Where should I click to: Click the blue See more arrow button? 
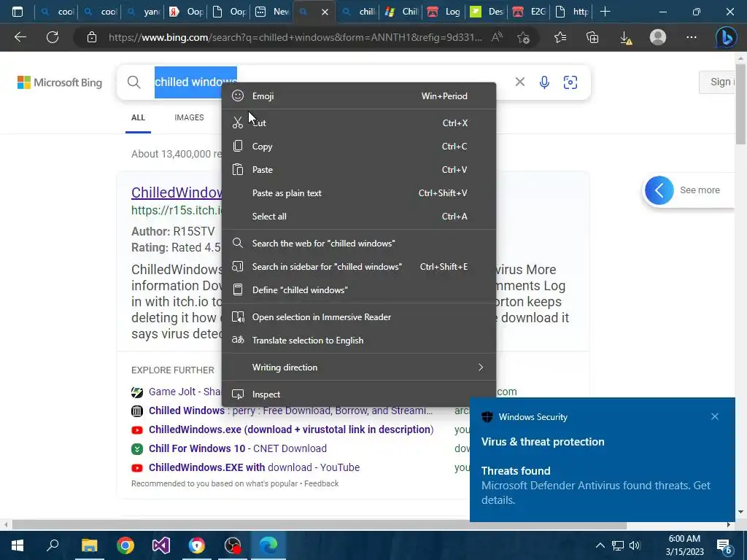pyautogui.click(x=659, y=190)
